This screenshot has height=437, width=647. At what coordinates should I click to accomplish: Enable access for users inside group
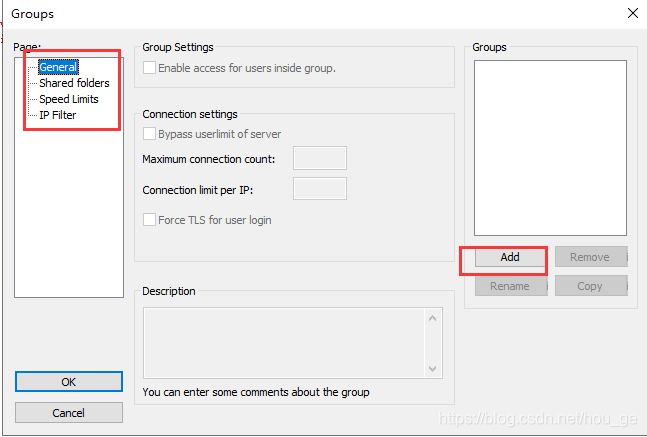[149, 68]
